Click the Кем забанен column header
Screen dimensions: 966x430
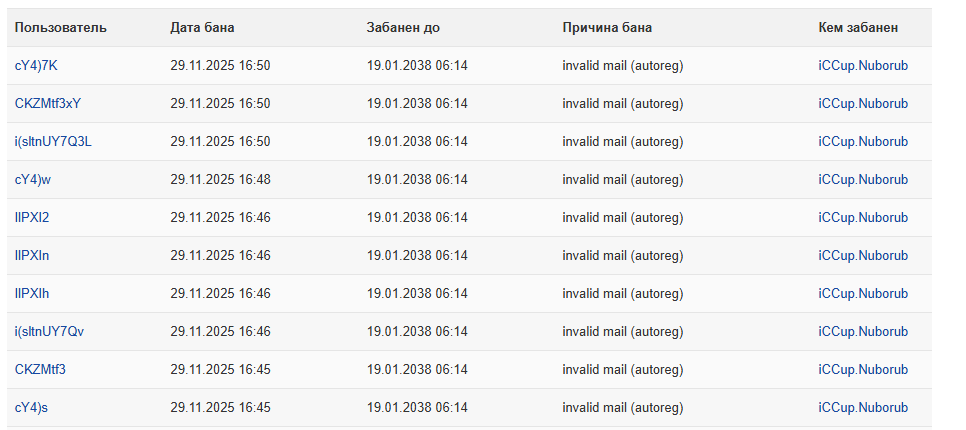[x=858, y=28]
